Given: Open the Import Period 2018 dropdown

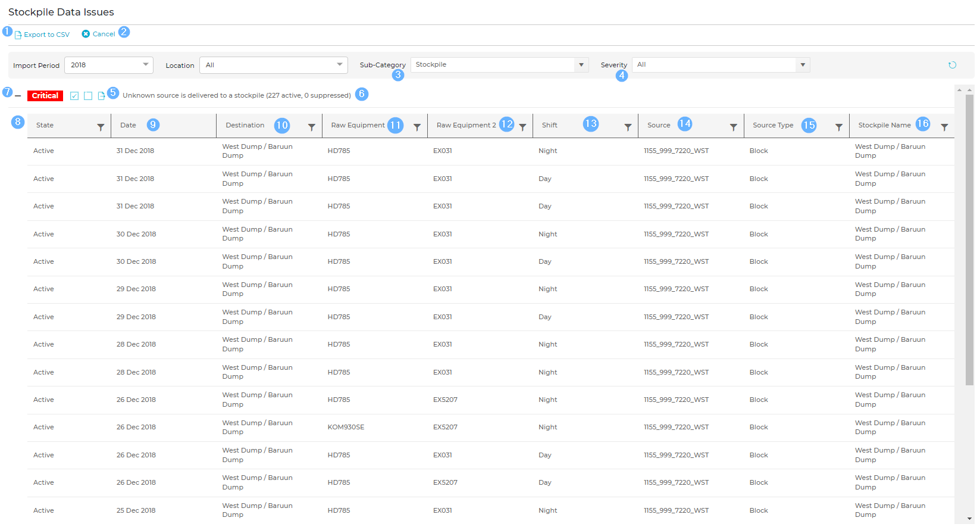Looking at the screenshot, I should tap(109, 65).
